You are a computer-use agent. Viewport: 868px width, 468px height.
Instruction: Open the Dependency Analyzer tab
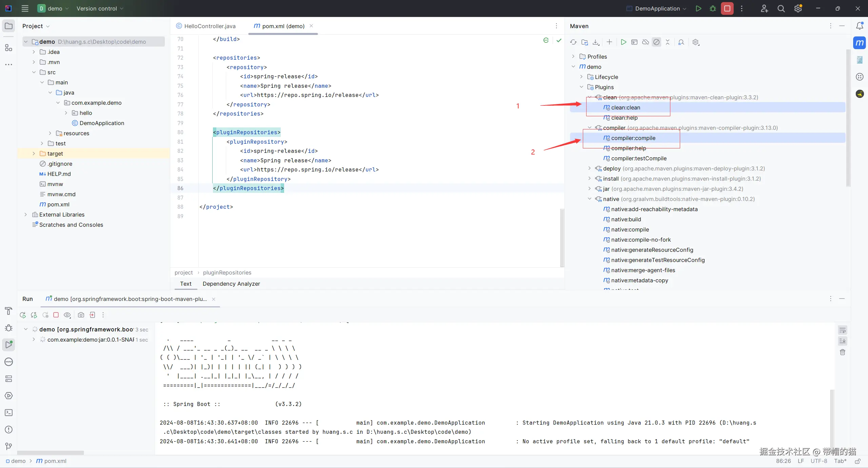coord(231,284)
